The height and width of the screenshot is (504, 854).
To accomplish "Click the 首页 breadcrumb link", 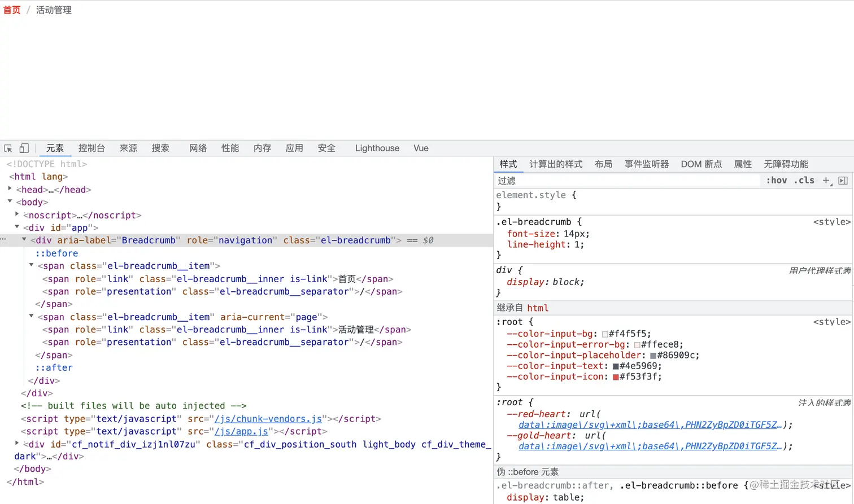I will click(x=12, y=10).
